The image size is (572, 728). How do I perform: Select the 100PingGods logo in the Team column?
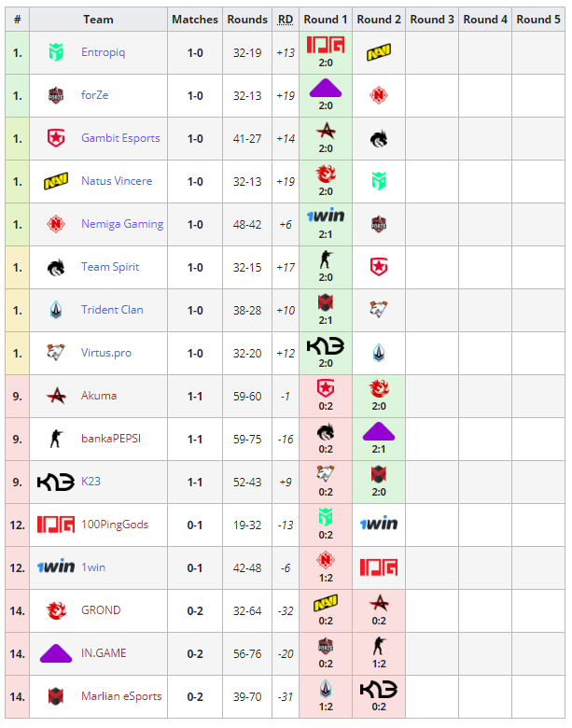pos(56,525)
